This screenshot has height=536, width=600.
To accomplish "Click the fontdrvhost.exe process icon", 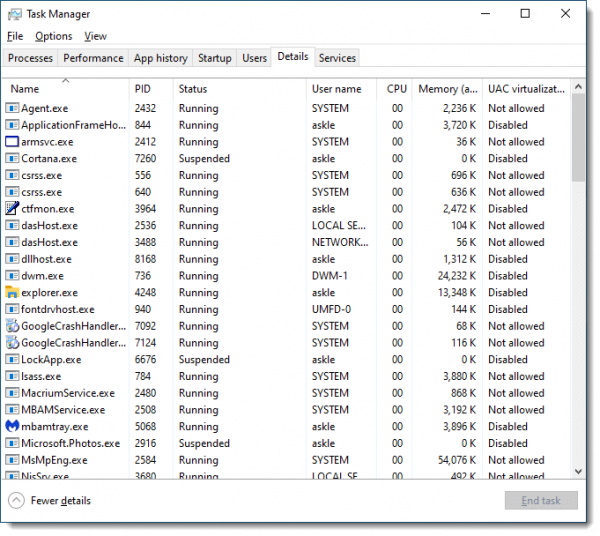I will (12, 309).
